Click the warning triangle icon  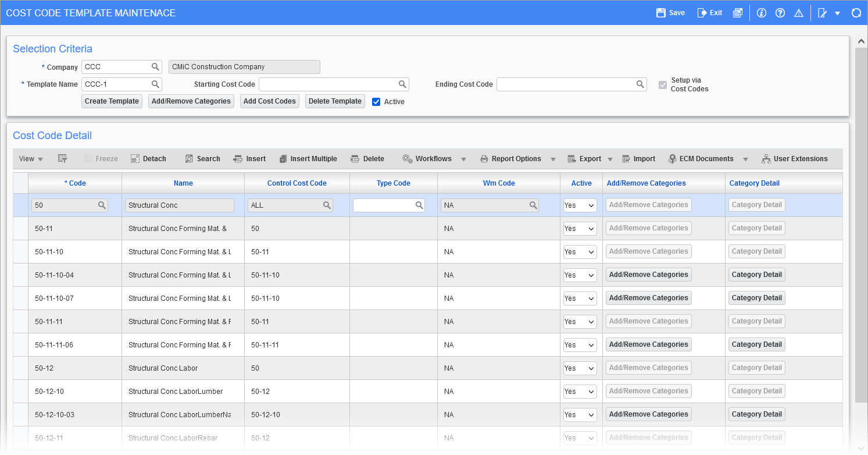point(799,13)
